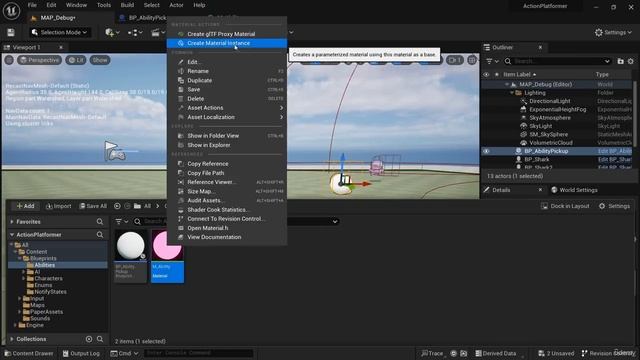Viewport: 640px width, 360px height.
Task: Click the viewport options hamburger icon
Action: tap(9, 60)
